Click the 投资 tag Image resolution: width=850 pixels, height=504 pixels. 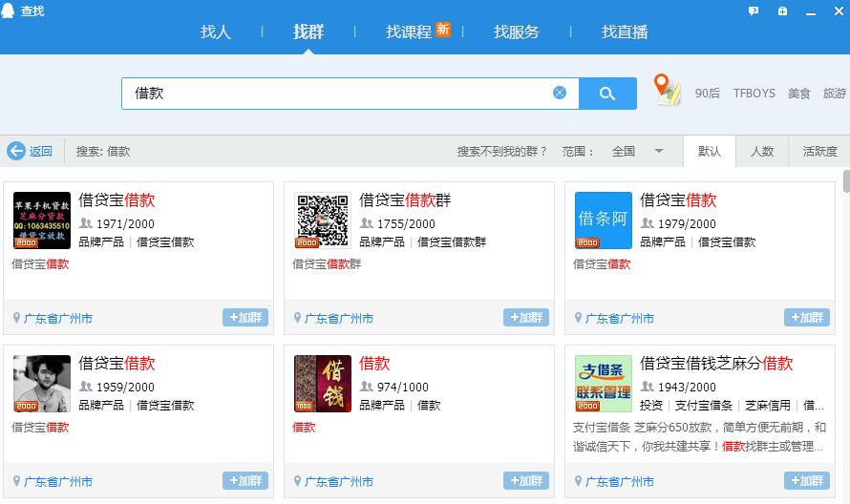click(x=651, y=406)
